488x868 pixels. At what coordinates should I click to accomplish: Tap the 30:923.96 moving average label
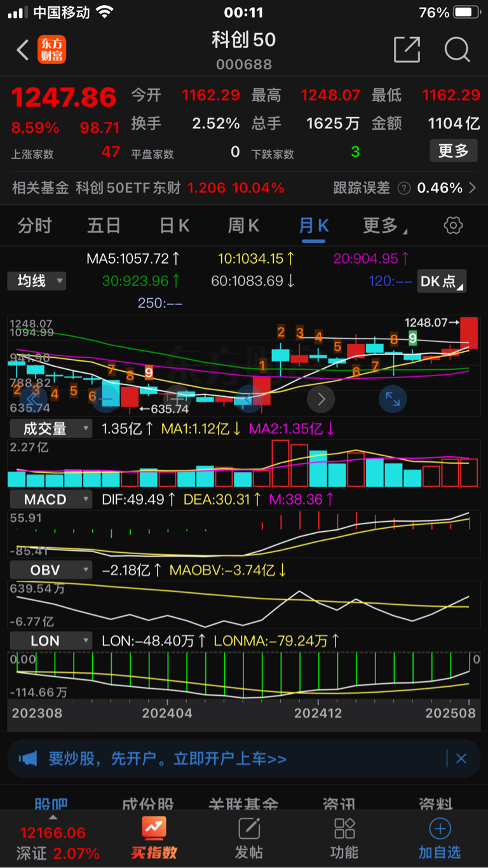coord(141,281)
